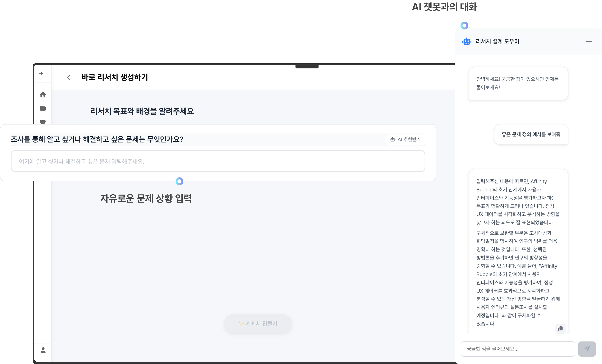
Task: Select the 좋은 문제 정의 예시를 보여줘 message bubble
Action: point(531,134)
